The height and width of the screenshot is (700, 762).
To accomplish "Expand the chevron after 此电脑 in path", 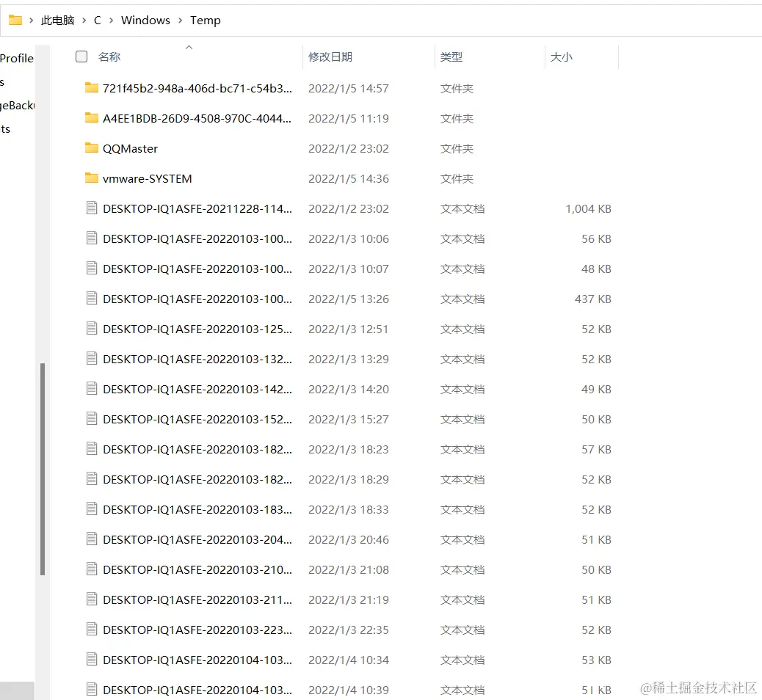I will [84, 21].
